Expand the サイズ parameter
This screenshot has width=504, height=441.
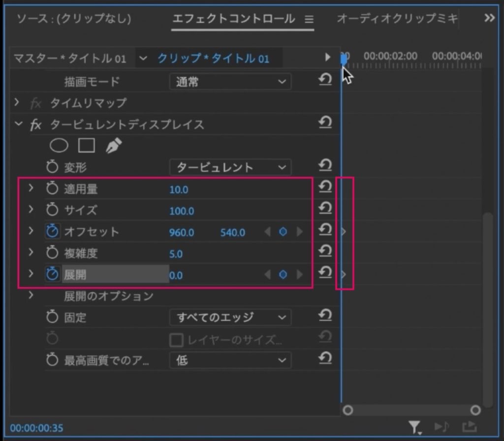point(31,209)
